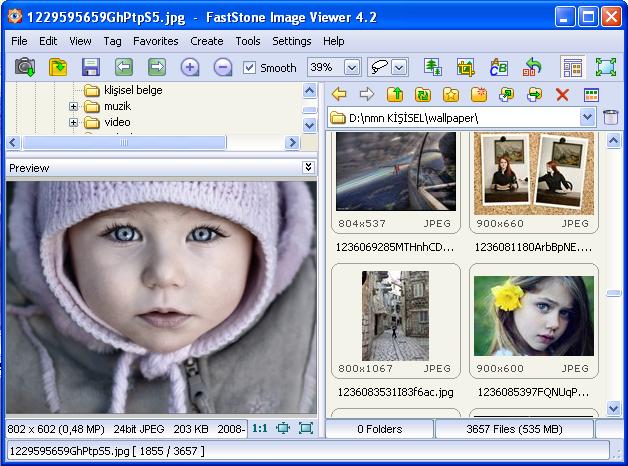The width and height of the screenshot is (628, 466).
Task: Click the Rotate left 90 icon
Action: point(532,67)
